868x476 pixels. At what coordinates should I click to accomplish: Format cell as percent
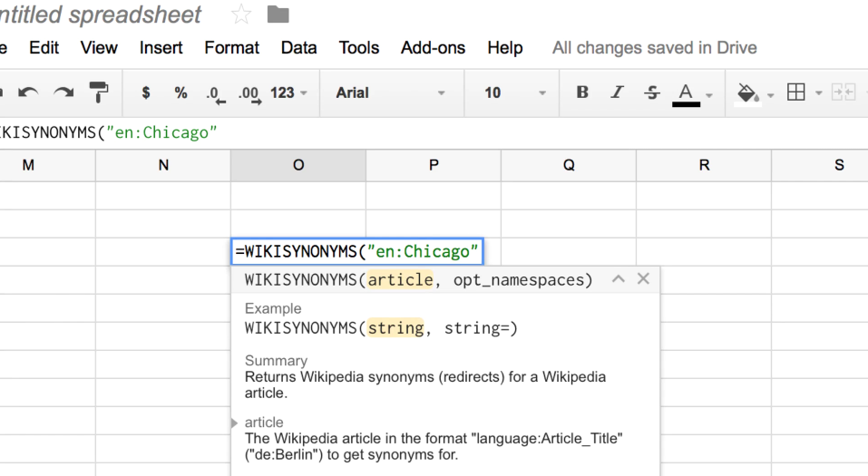pos(180,92)
